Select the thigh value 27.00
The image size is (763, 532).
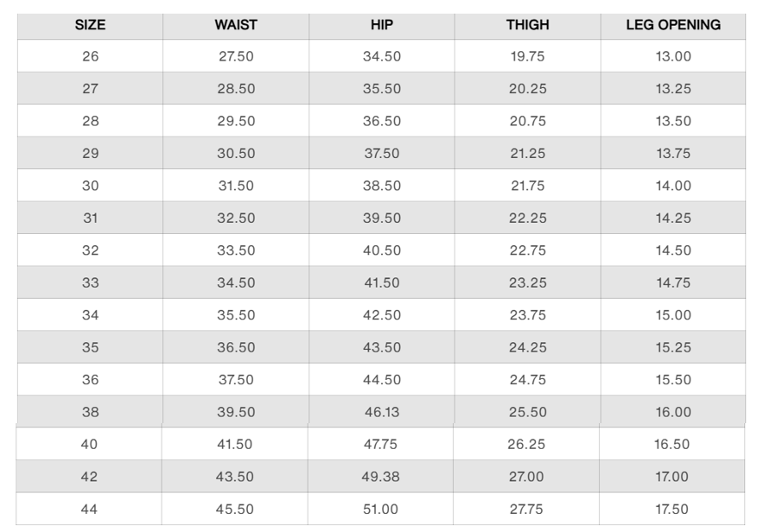[x=527, y=477]
